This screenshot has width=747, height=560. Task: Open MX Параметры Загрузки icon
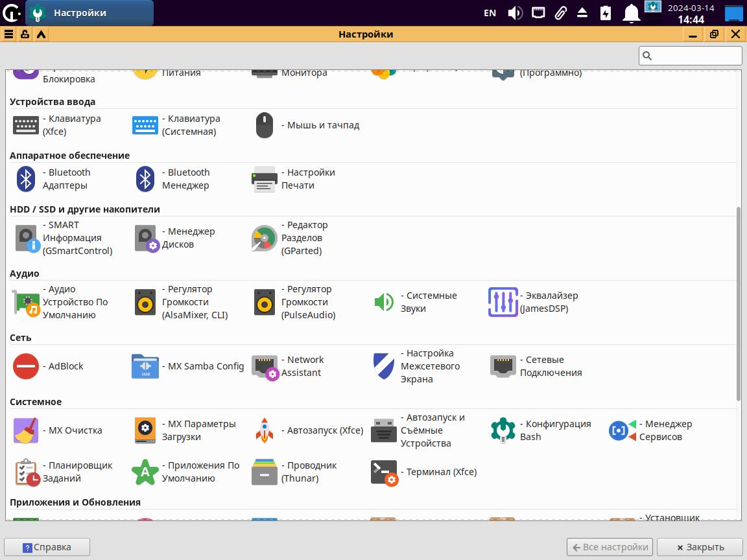pyautogui.click(x=145, y=430)
